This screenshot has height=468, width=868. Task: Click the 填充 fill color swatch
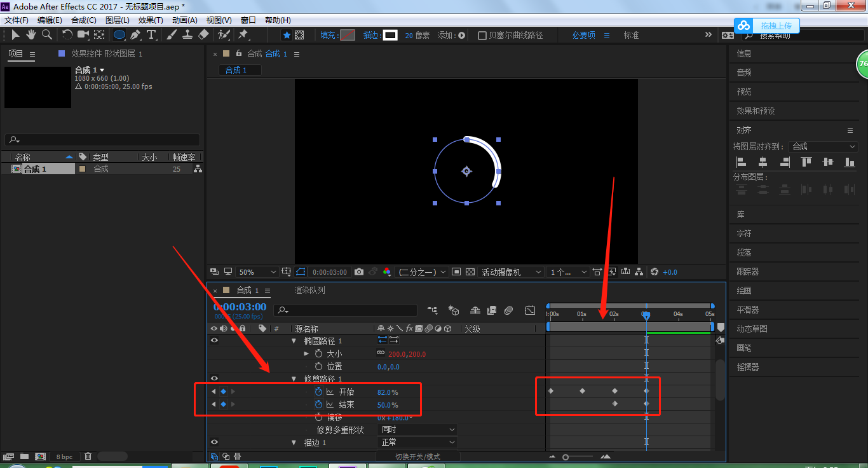(348, 36)
